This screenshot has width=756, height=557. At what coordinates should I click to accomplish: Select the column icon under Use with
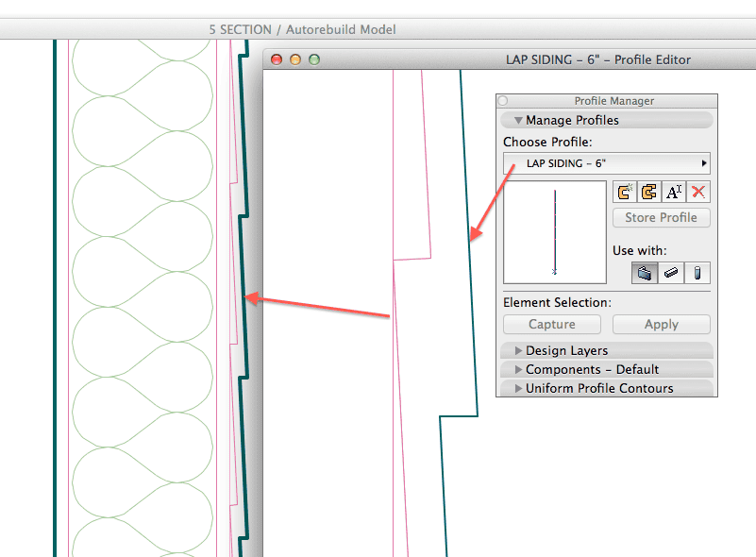click(x=696, y=273)
